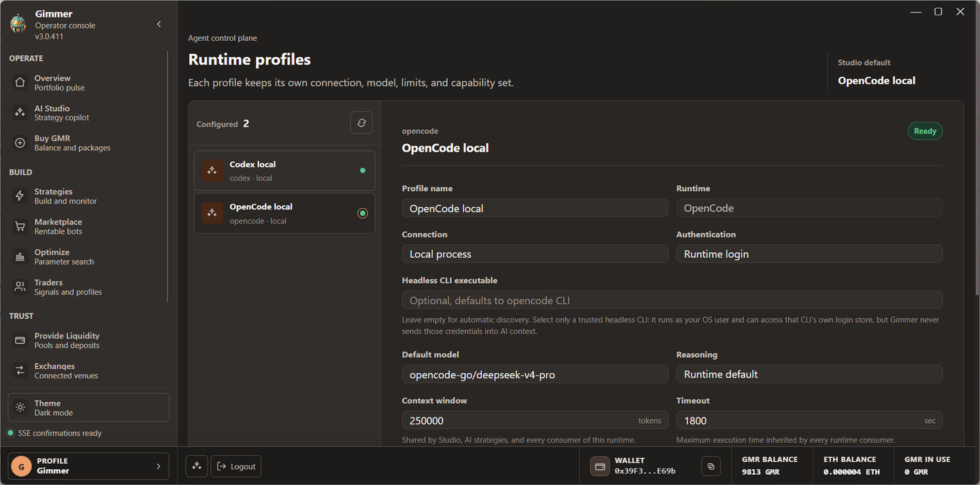This screenshot has height=485, width=980.
Task: Click ETH balance value 0.000004 ETH
Action: (x=851, y=471)
